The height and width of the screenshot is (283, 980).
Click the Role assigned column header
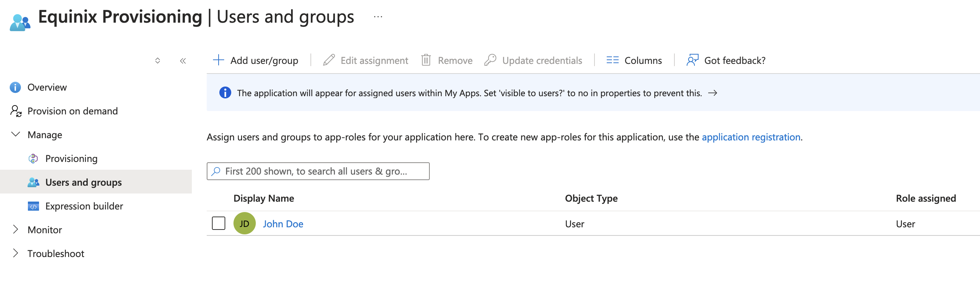point(926,198)
